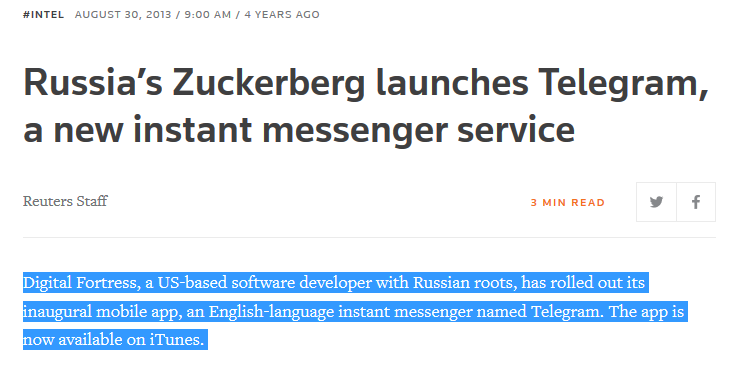Image resolution: width=737 pixels, height=376 pixels.
Task: Click 'Digital Fortress' in the highlighted paragraph
Action: click(x=80, y=283)
